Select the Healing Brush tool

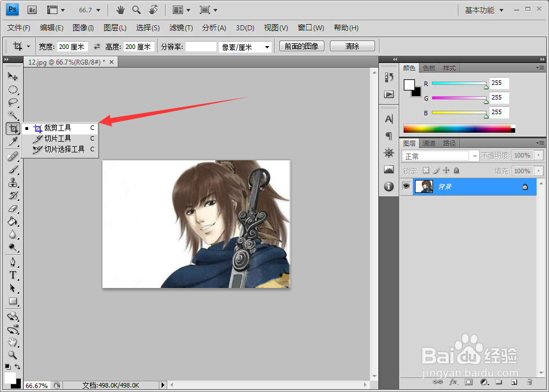pos(13,156)
